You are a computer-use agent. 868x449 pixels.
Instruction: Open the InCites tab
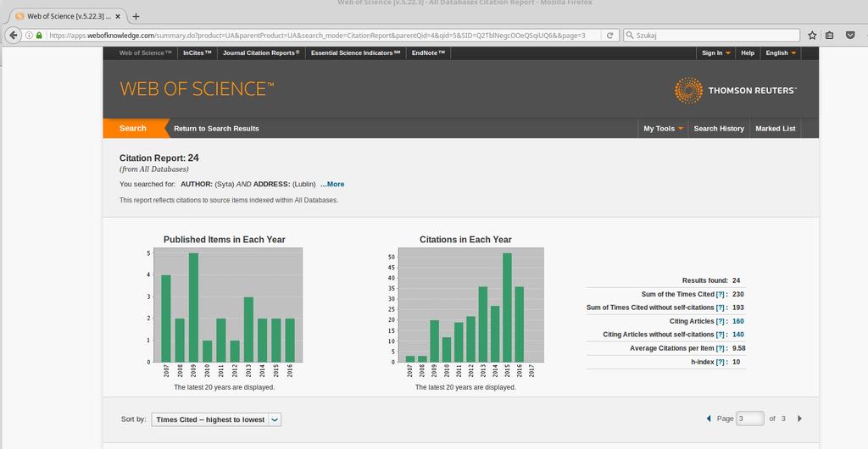click(x=197, y=53)
